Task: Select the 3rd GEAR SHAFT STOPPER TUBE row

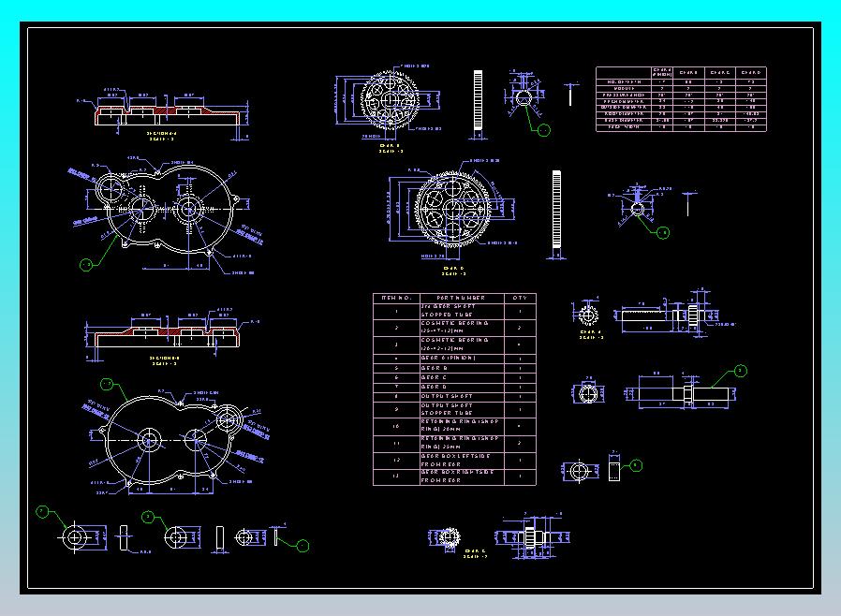Action: click(454, 311)
